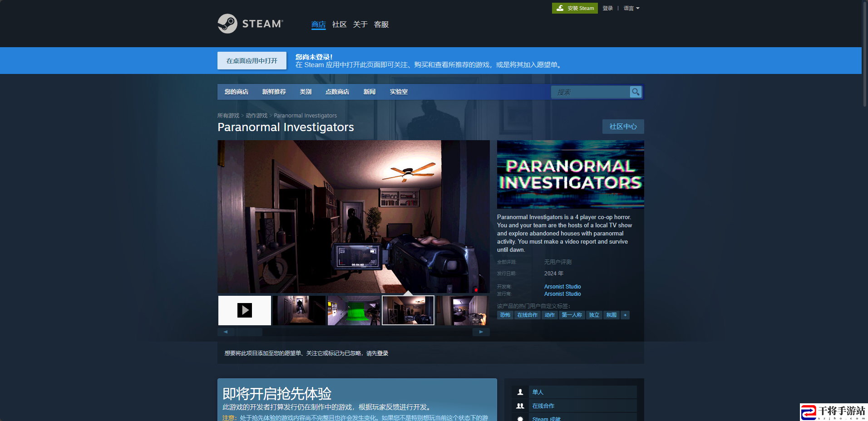Click 所有游戏 breadcrumb link
The height and width of the screenshot is (421, 868).
click(x=228, y=116)
